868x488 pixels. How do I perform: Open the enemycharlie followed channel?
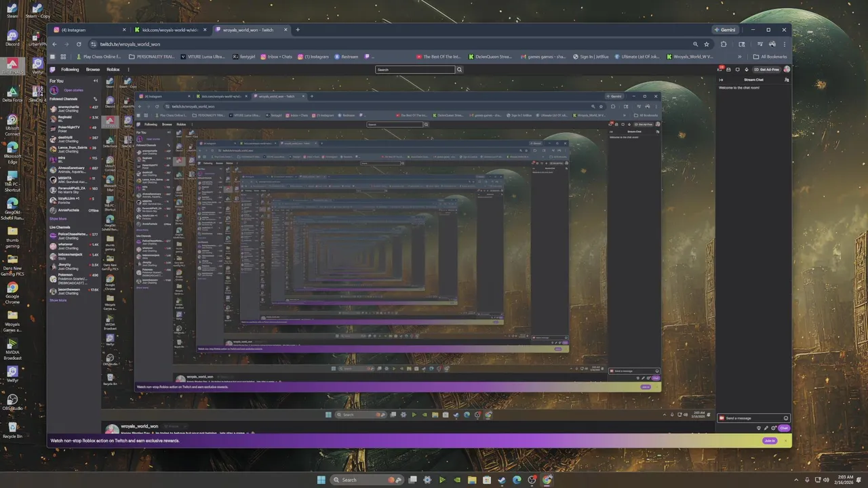coord(73,108)
